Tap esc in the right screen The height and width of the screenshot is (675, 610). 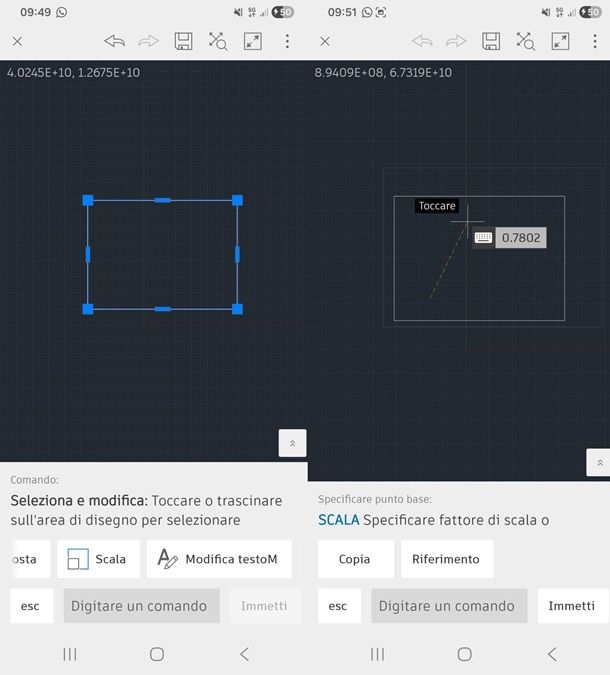tap(339, 606)
